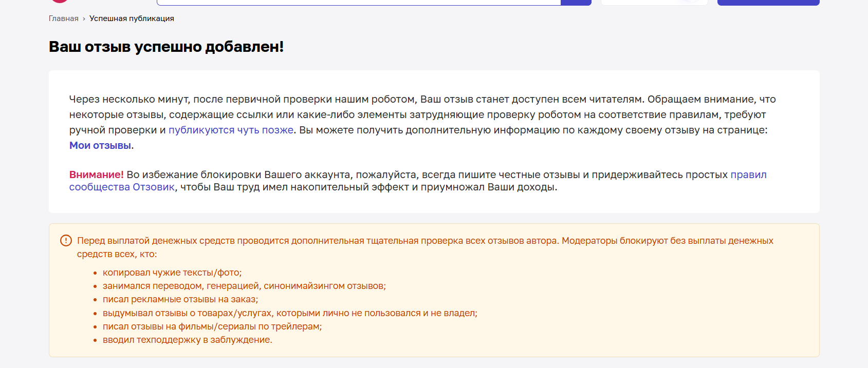This screenshot has height=368, width=868.
Task: Click the Успешная публикация breadcrumb text
Action: 132,18
